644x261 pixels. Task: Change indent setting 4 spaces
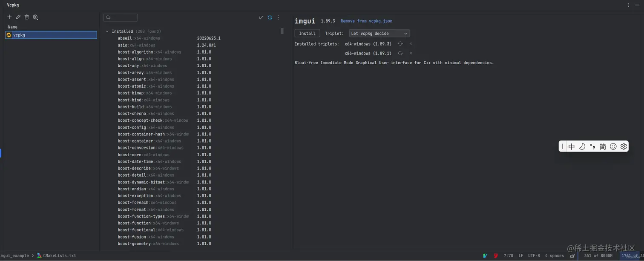(555, 256)
